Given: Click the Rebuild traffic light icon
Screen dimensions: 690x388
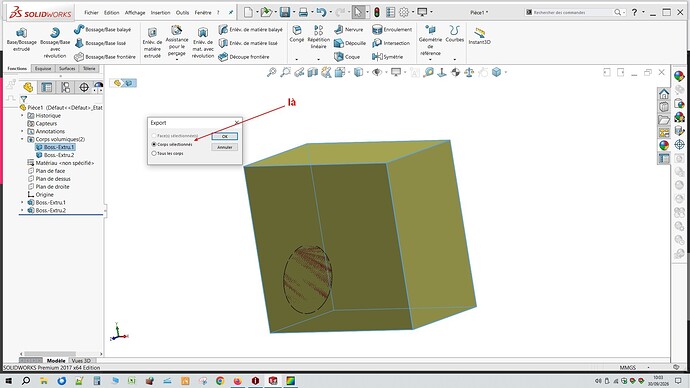Looking at the screenshot, I should point(377,12).
